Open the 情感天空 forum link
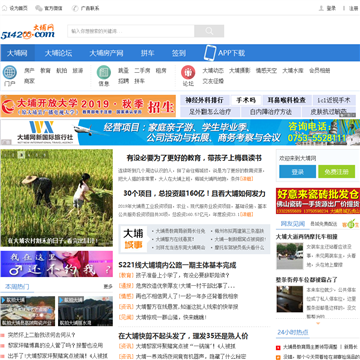The image size is (360, 360). click(x=266, y=71)
